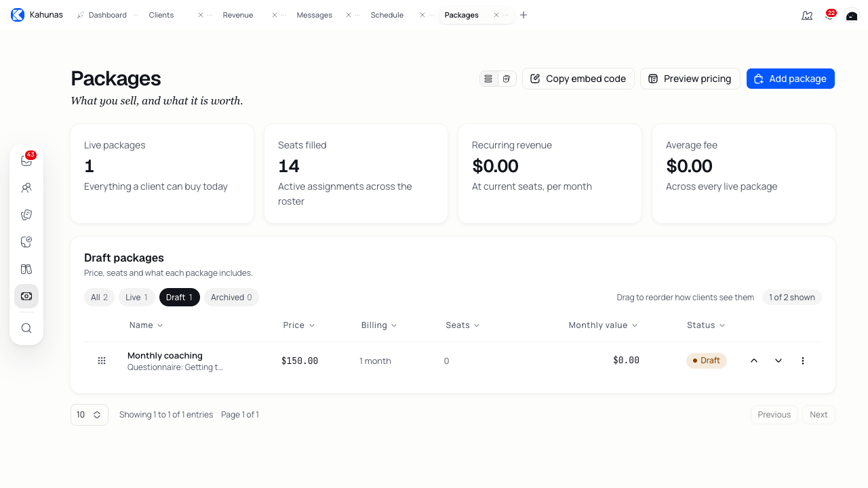
Task: Switch to list view toggle
Action: coord(488,79)
